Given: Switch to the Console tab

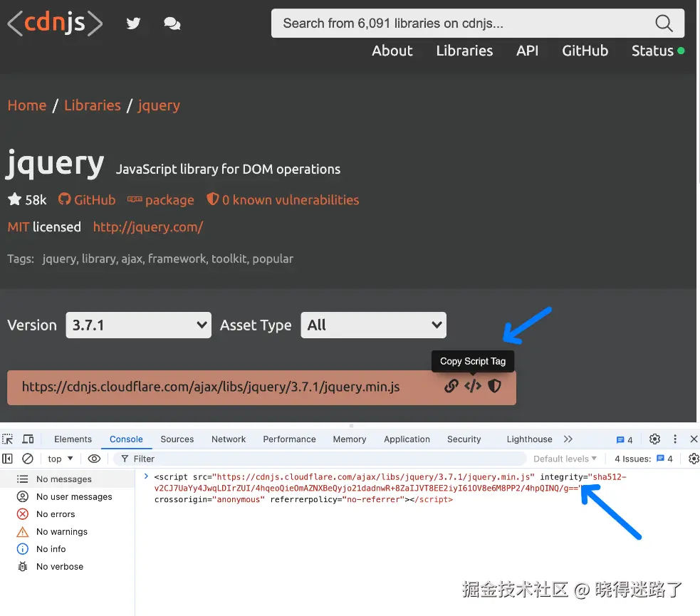Looking at the screenshot, I should (126, 439).
